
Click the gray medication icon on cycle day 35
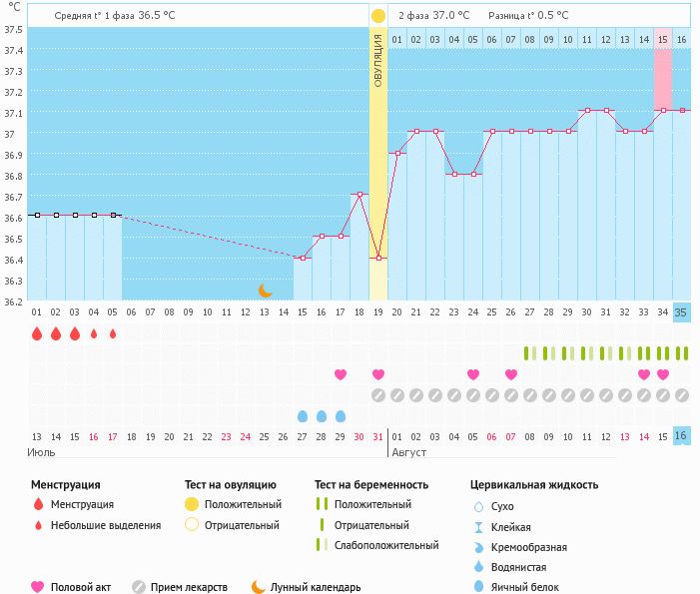tap(682, 395)
